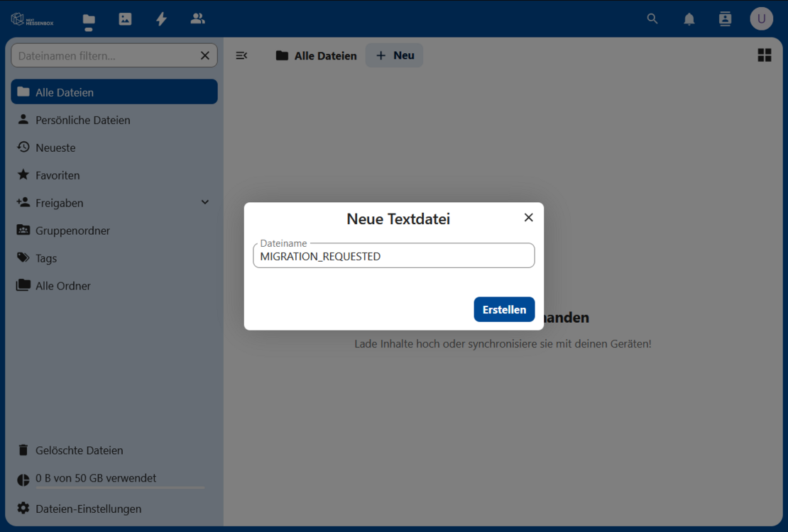Expand the Freigaben chevron

[205, 203]
